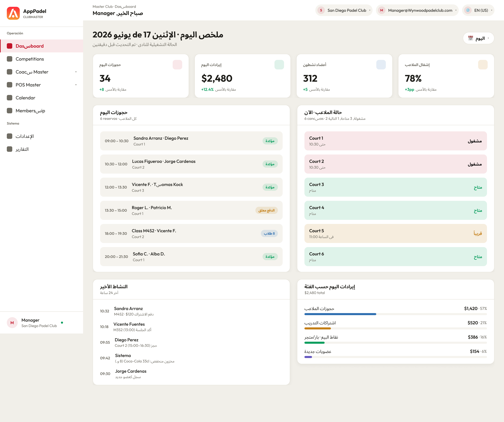Click the Membership sidebar icon
504x422 pixels.
(10, 111)
